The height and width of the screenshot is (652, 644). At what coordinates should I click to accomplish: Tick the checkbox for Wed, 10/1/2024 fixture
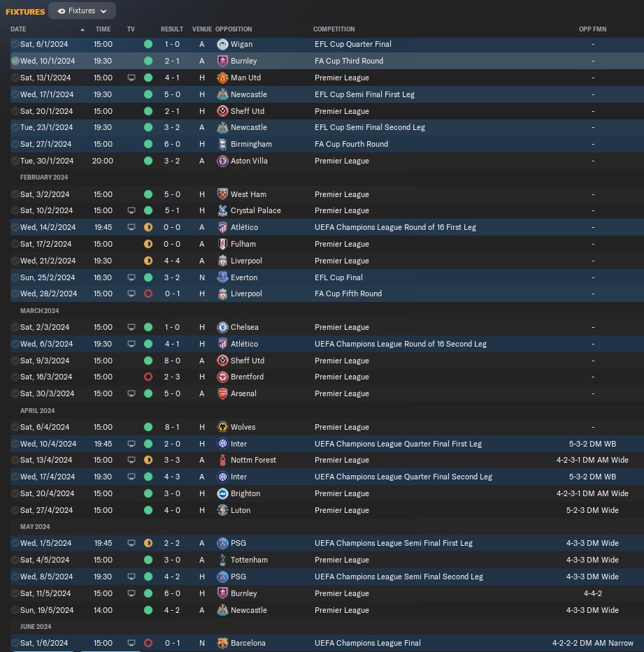pos(15,61)
